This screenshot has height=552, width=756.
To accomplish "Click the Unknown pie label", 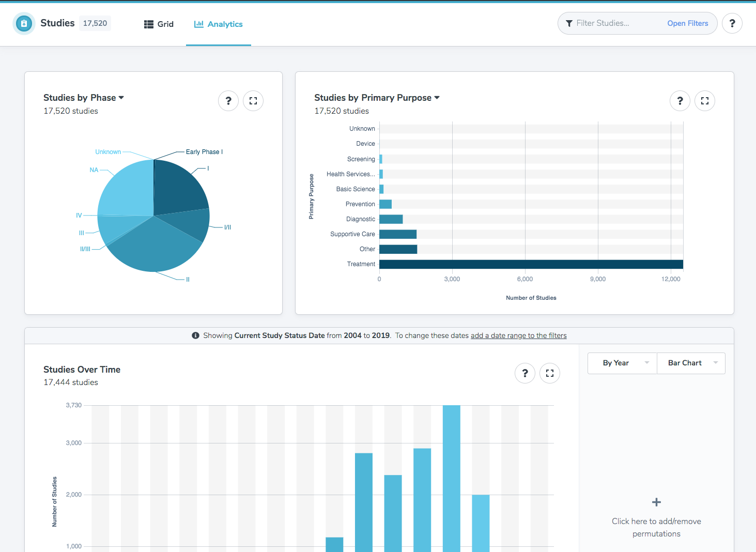I will pos(108,152).
